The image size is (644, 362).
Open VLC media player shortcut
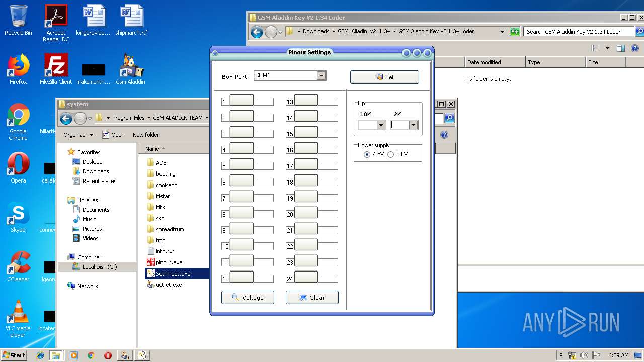(x=18, y=319)
